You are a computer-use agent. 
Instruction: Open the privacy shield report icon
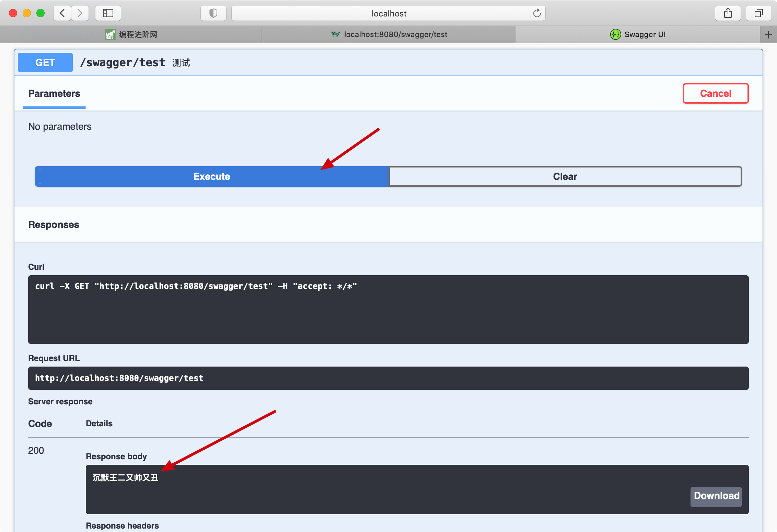tap(213, 13)
